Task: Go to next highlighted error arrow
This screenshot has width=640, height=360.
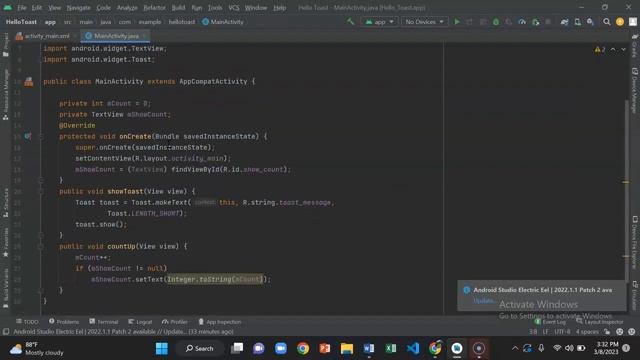Action: pos(623,49)
